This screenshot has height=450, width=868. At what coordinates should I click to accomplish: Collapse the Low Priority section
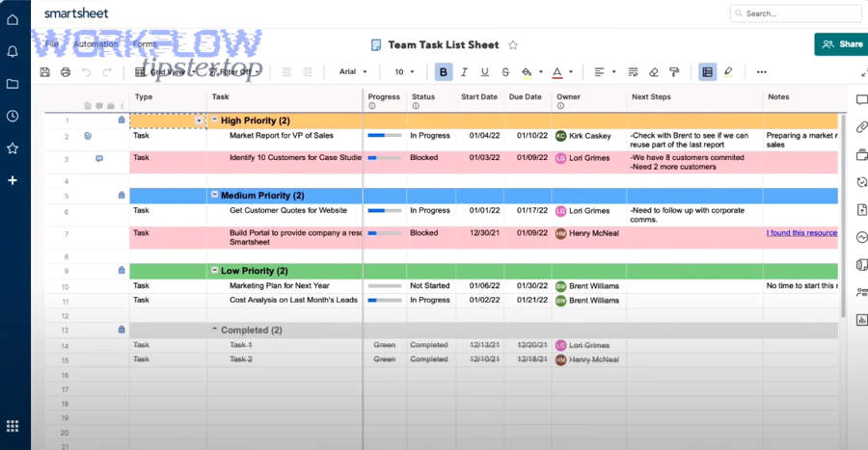pyautogui.click(x=215, y=270)
